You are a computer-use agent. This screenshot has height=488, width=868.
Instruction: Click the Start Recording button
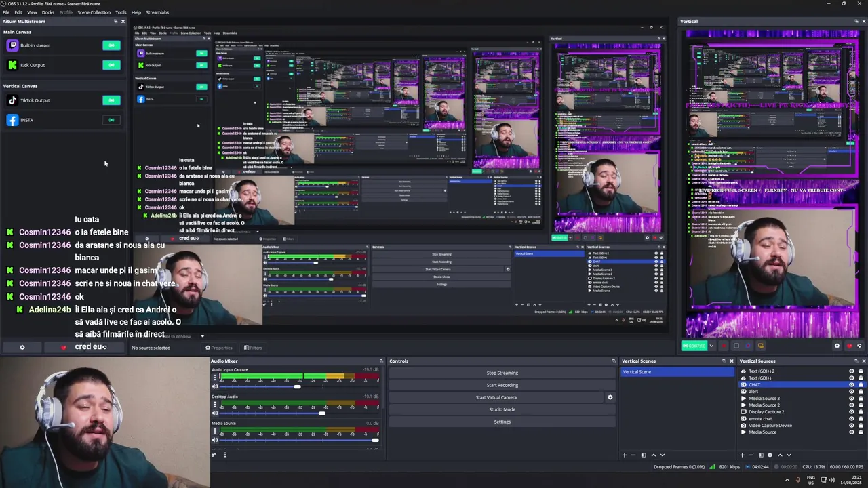[502, 385]
